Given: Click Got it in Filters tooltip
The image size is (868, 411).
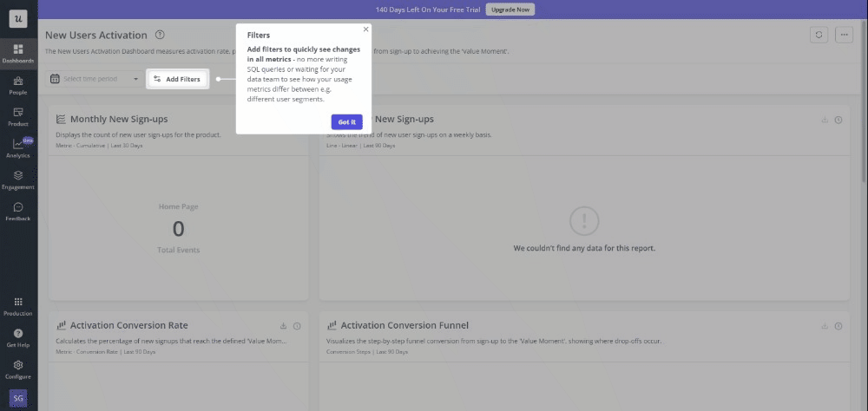Looking at the screenshot, I should [346, 122].
